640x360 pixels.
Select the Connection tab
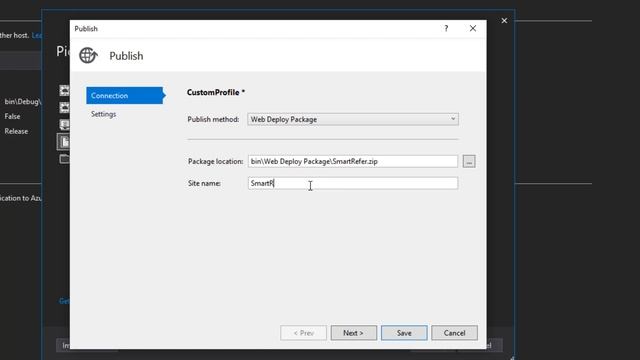point(124,96)
